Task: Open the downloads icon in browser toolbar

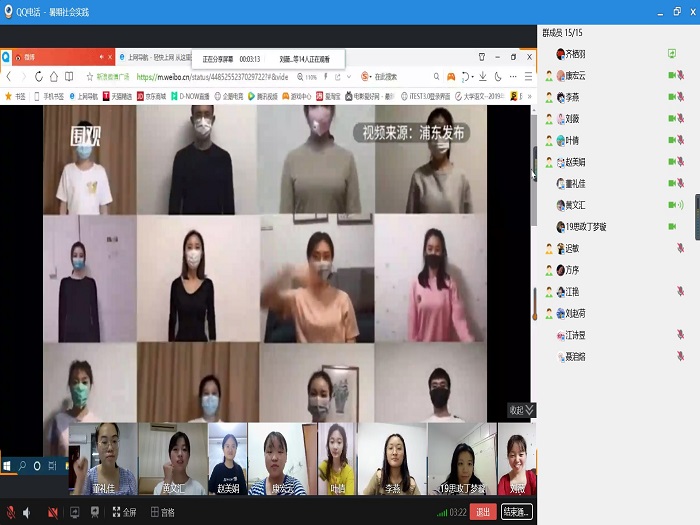Action: 483,77
